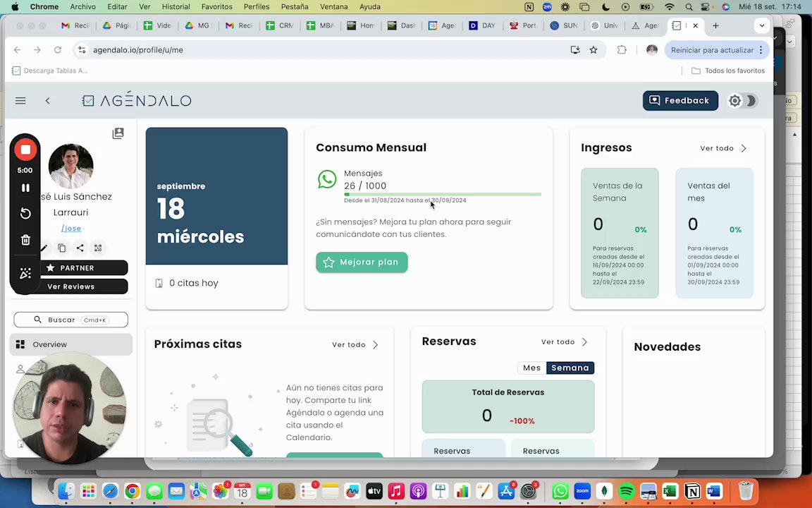Go back in browser history
812x508 pixels.
point(18,50)
